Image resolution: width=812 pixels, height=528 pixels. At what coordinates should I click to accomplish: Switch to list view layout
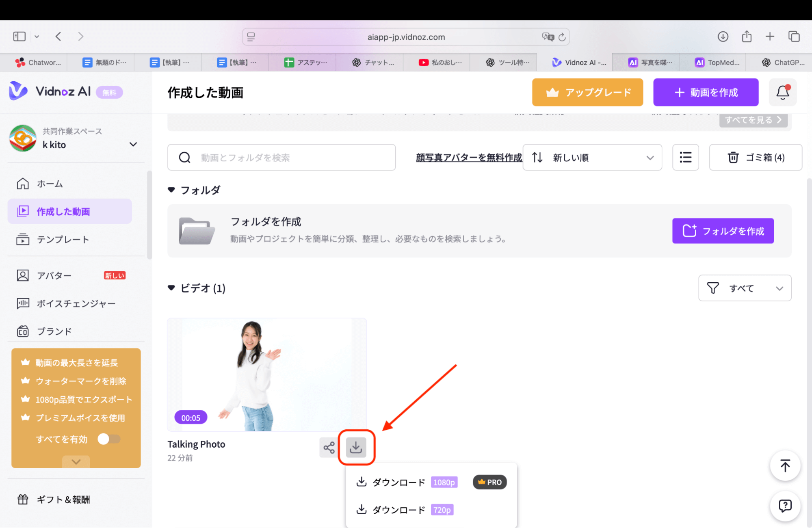(685, 158)
